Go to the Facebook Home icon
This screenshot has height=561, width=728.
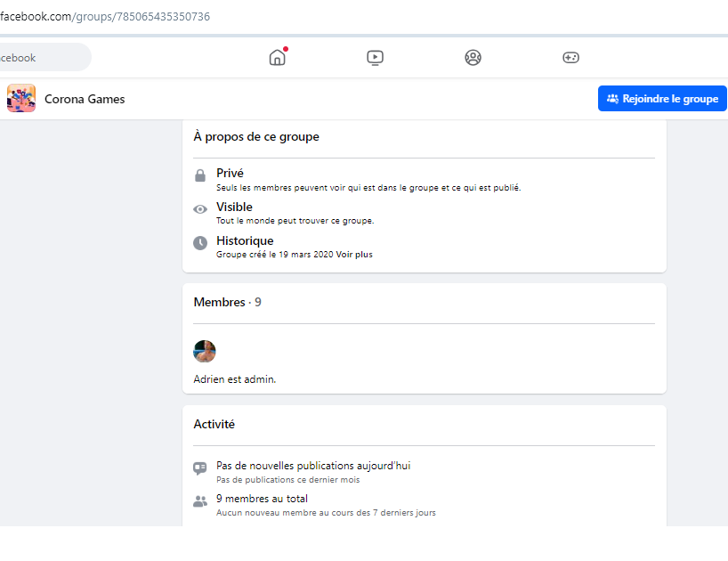coord(277,58)
